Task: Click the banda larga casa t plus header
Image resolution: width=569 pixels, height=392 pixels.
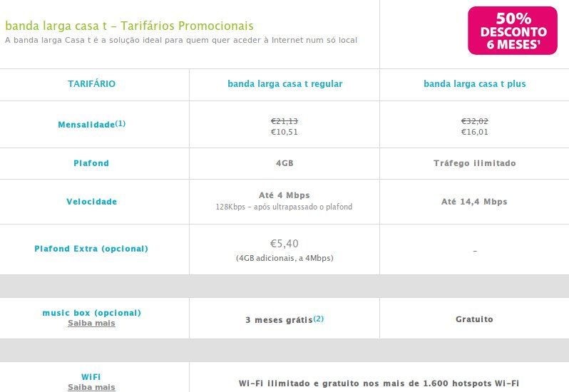Action: (x=474, y=84)
